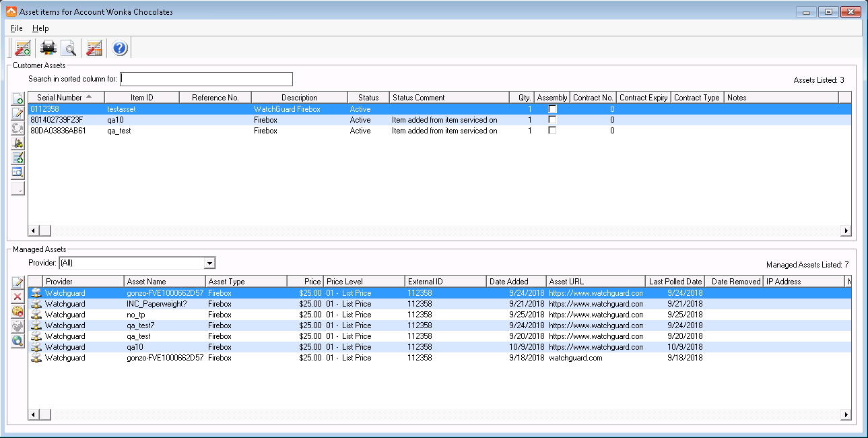Click inside the sorted column search field
The height and width of the screenshot is (438, 868).
pyautogui.click(x=205, y=79)
